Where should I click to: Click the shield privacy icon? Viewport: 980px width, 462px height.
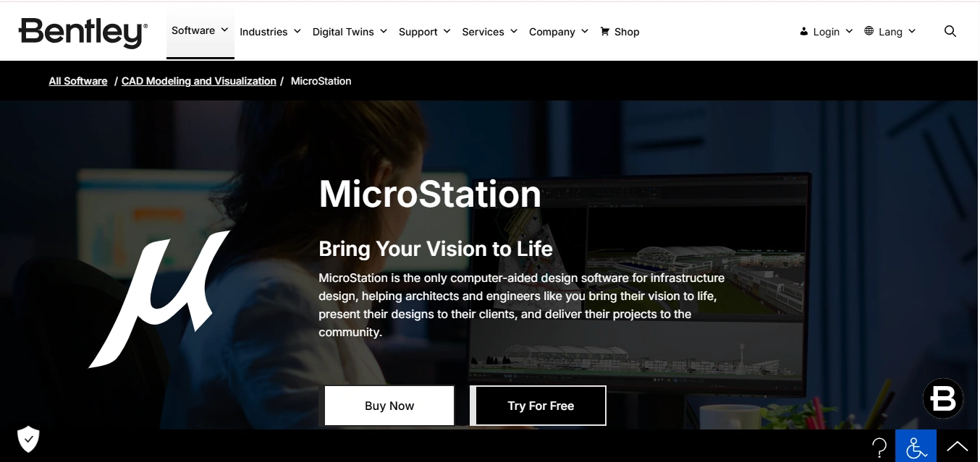click(28, 438)
